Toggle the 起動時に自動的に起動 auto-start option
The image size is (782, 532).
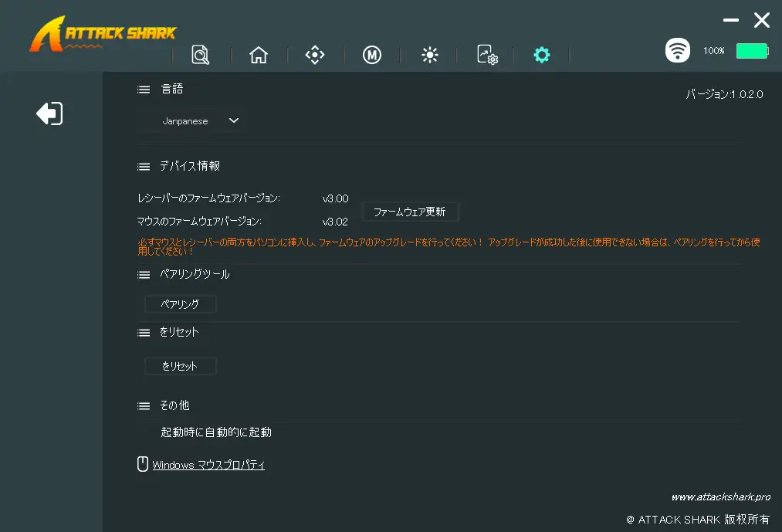[x=215, y=432]
